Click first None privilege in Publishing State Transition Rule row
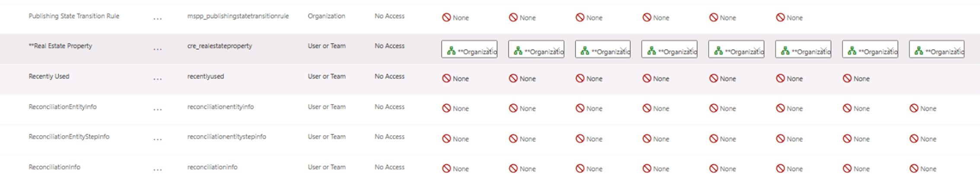The image size is (980, 174). point(455,18)
